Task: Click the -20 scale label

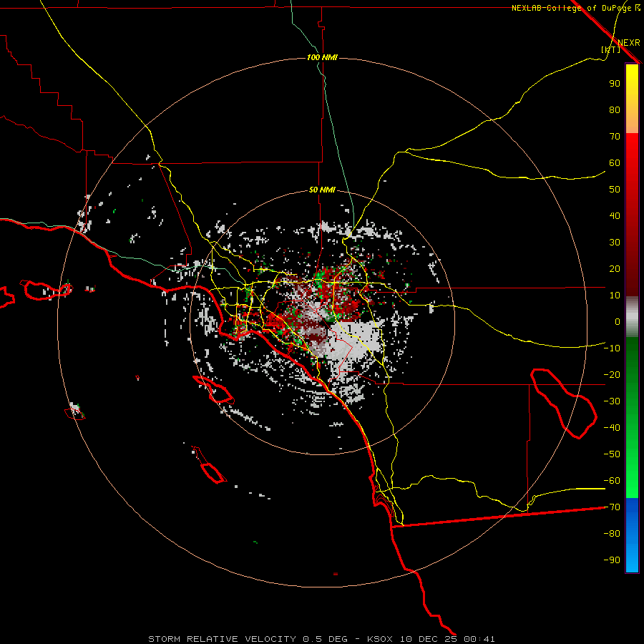Action: point(612,374)
